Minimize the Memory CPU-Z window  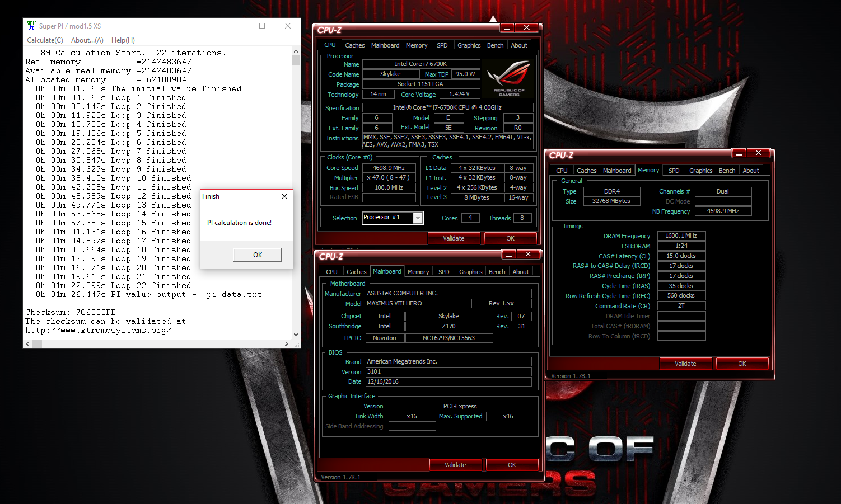(739, 153)
